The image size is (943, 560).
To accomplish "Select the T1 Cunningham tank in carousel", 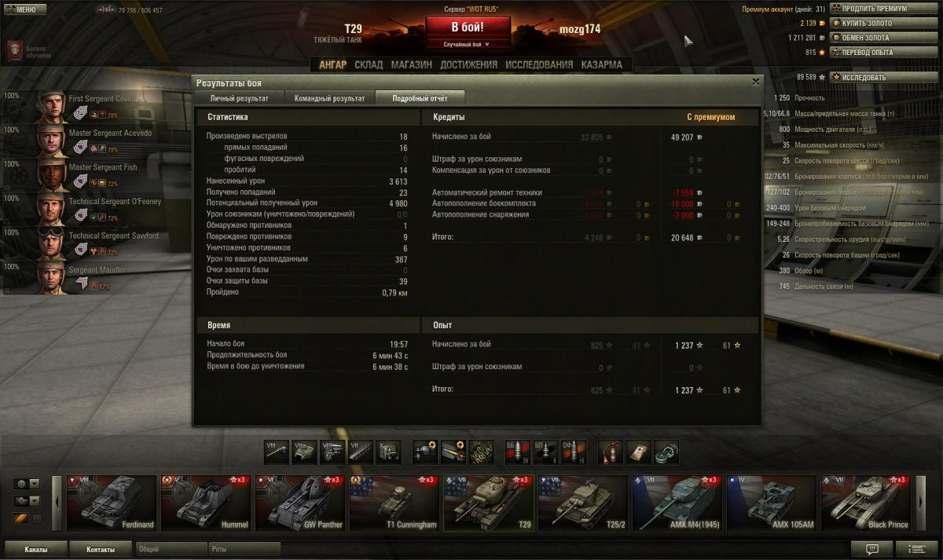I will [x=394, y=503].
